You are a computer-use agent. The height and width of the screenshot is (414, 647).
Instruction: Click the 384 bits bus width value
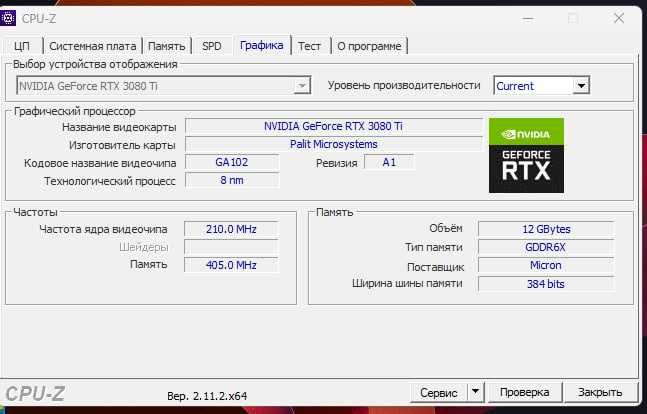pyautogui.click(x=546, y=284)
